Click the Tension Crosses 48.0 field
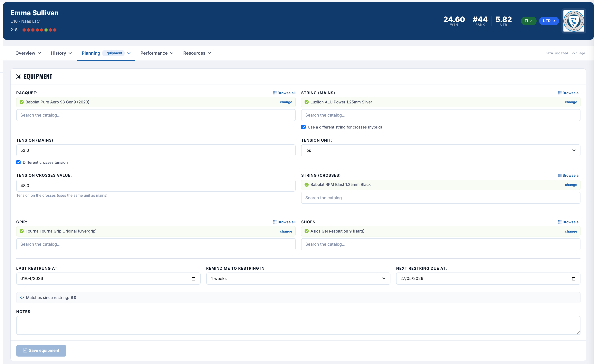The height and width of the screenshot is (364, 594). (x=156, y=186)
